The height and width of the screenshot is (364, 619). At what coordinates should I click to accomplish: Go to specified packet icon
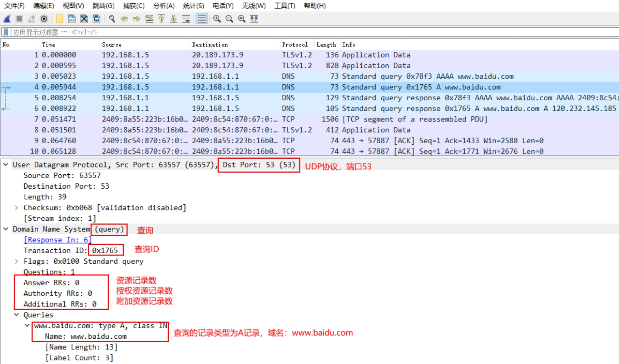pos(149,19)
